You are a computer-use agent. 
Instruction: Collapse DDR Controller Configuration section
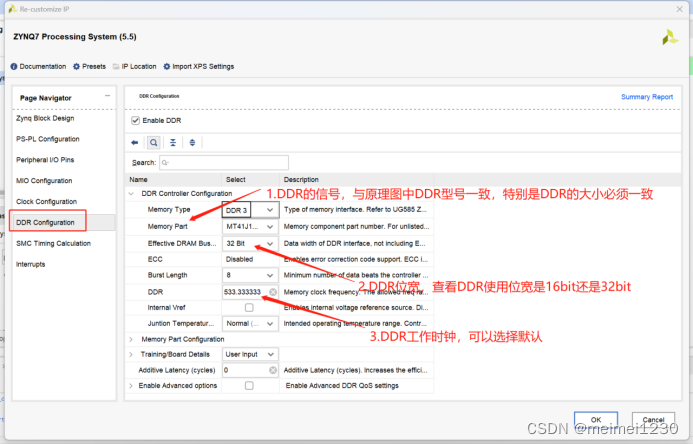point(131,194)
